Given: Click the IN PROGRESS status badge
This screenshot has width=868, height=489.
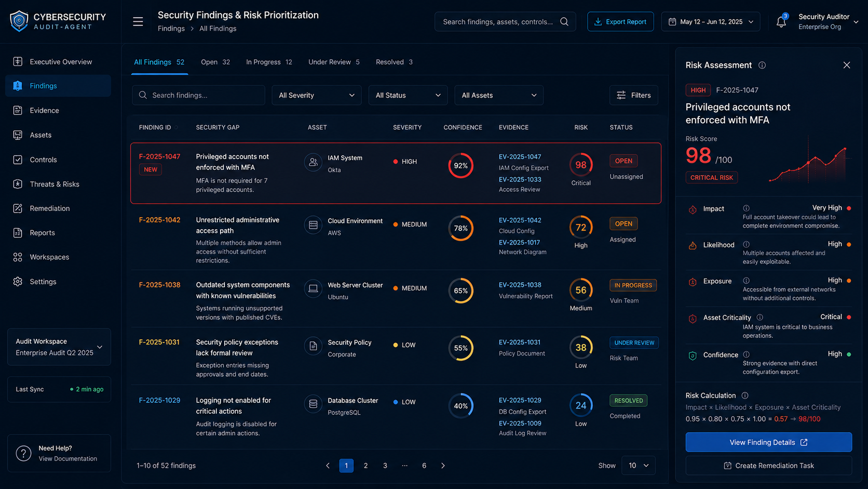Looking at the screenshot, I should (633, 285).
